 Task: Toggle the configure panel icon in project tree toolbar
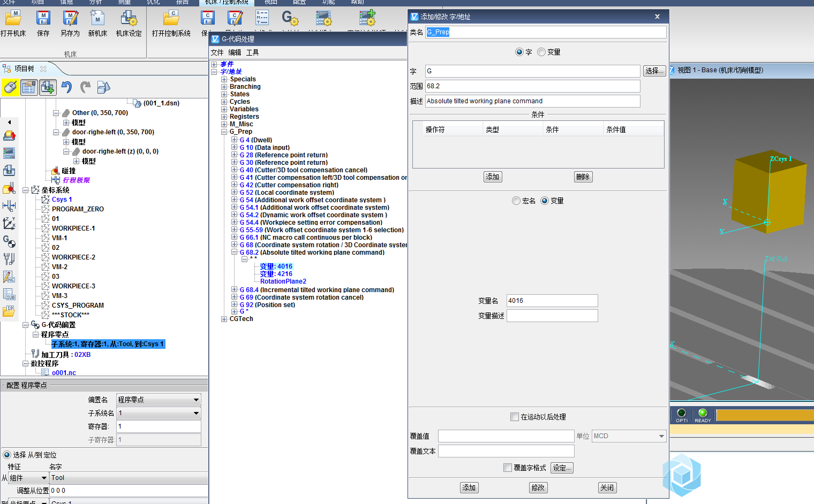(x=29, y=87)
